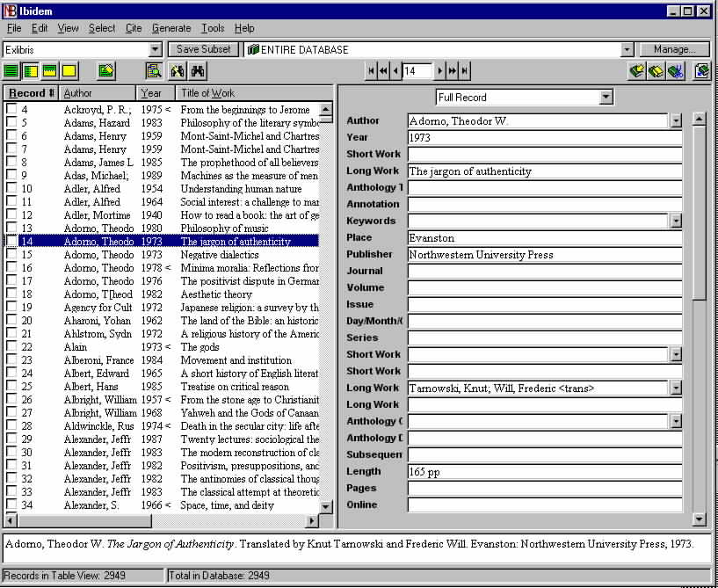Screen dimensions: 718x588
Task: Expand the Author field dropdown arrow
Action: [676, 121]
